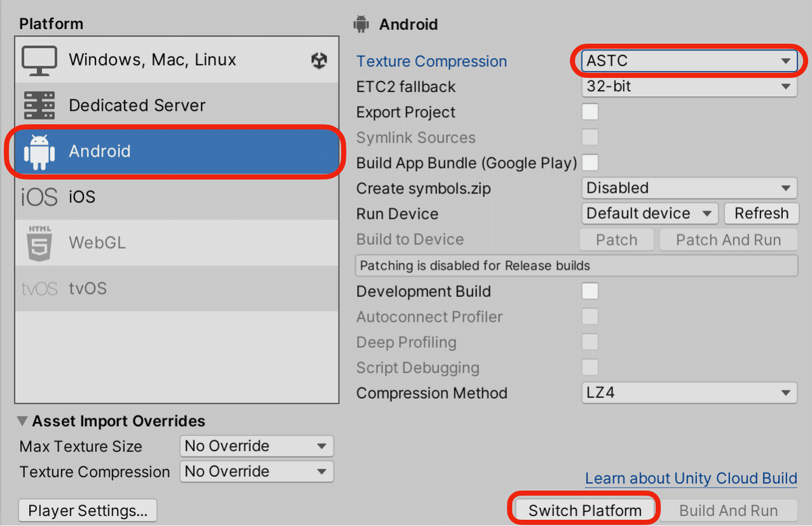
Task: Open the Texture Compression ASTC dropdown
Action: pyautogui.click(x=689, y=61)
